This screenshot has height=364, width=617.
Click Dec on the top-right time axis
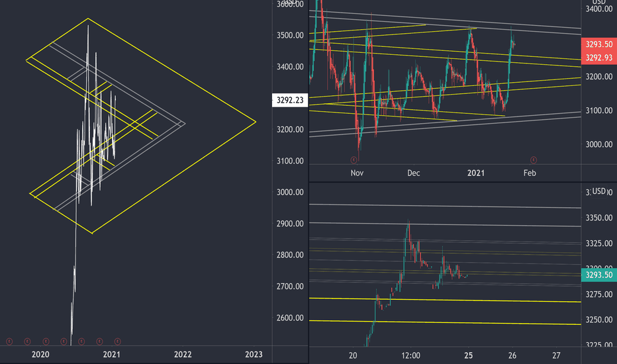pyautogui.click(x=414, y=173)
